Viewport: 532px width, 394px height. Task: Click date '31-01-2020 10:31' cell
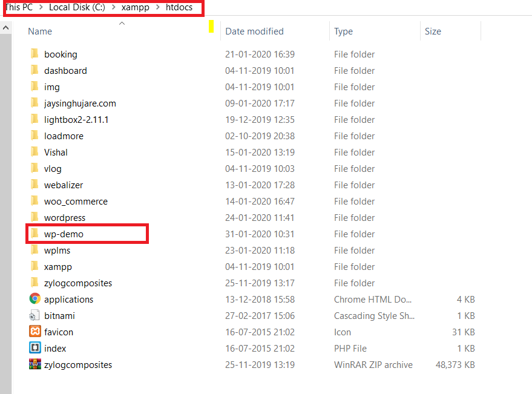(x=260, y=234)
